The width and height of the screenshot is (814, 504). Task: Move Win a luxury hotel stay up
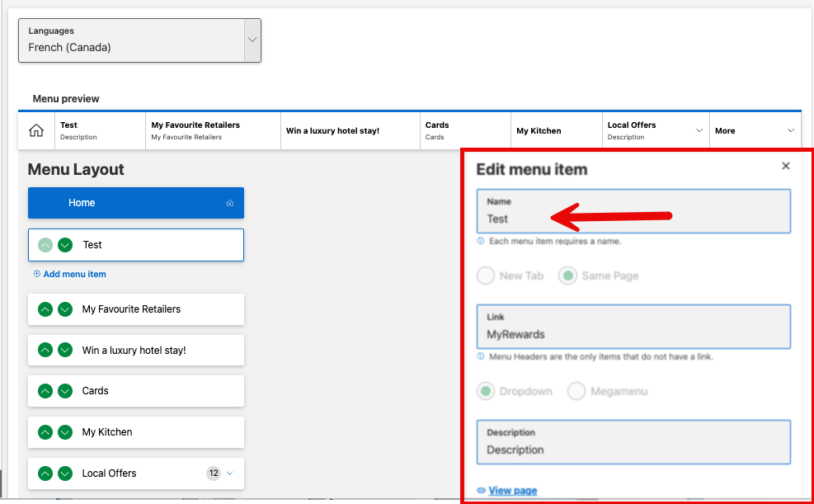tap(45, 351)
